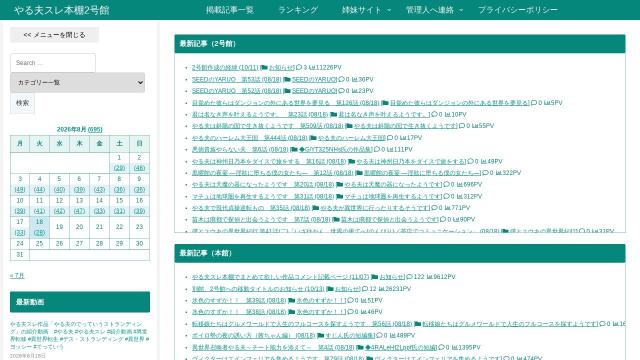Screen dimensions: 640x360
Task: Click the folder icon beside 2号館作成の経緯 entry
Action: (264, 67)
